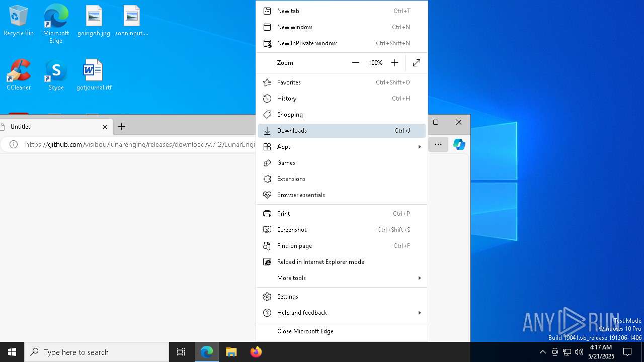
Task: Decrease zoom with minus button
Action: (x=356, y=63)
